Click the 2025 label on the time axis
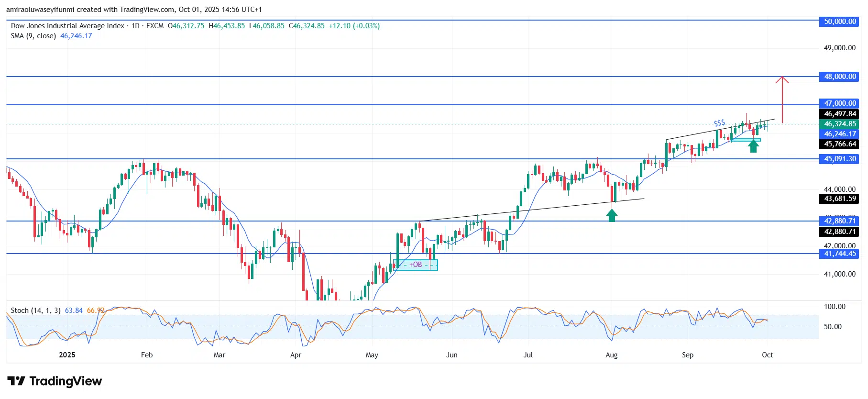This screenshot has width=868, height=399. pyautogui.click(x=67, y=355)
